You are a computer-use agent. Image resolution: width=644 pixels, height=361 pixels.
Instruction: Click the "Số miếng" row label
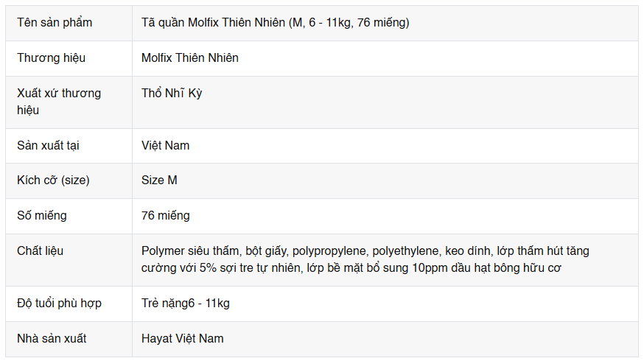coord(42,216)
